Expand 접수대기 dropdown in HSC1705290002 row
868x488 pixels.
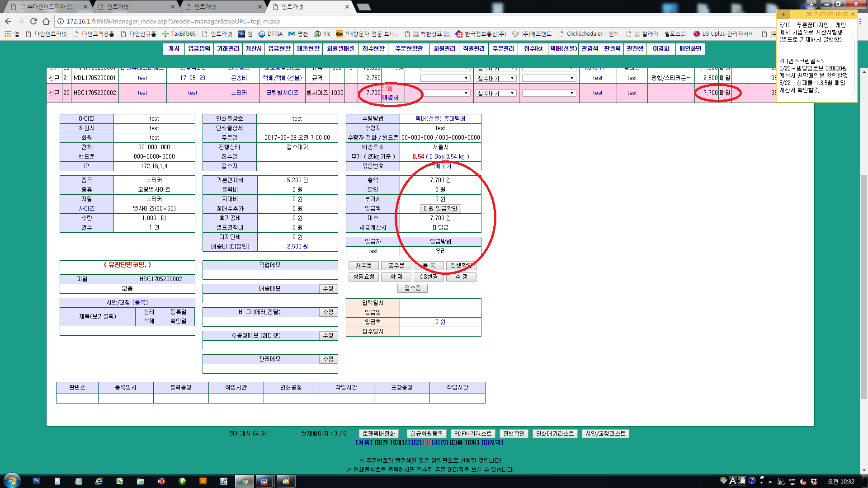(x=496, y=93)
